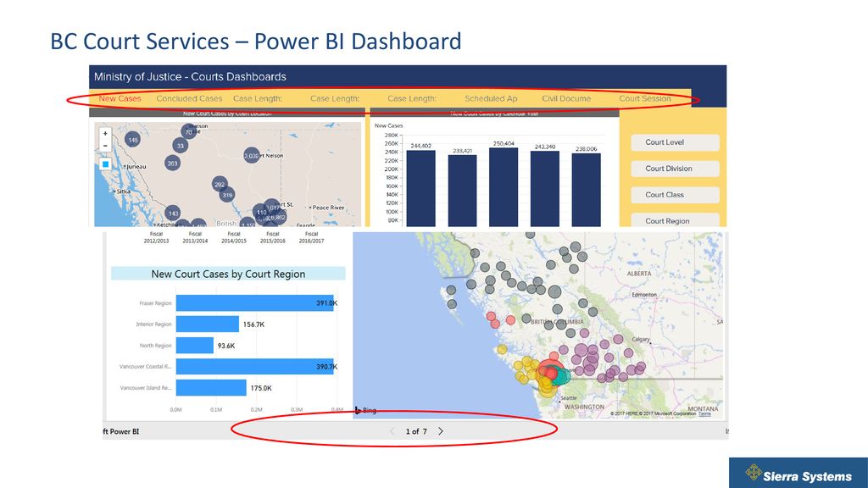The width and height of the screenshot is (868, 488).
Task: Click the Court Level filter button
Action: [676, 142]
